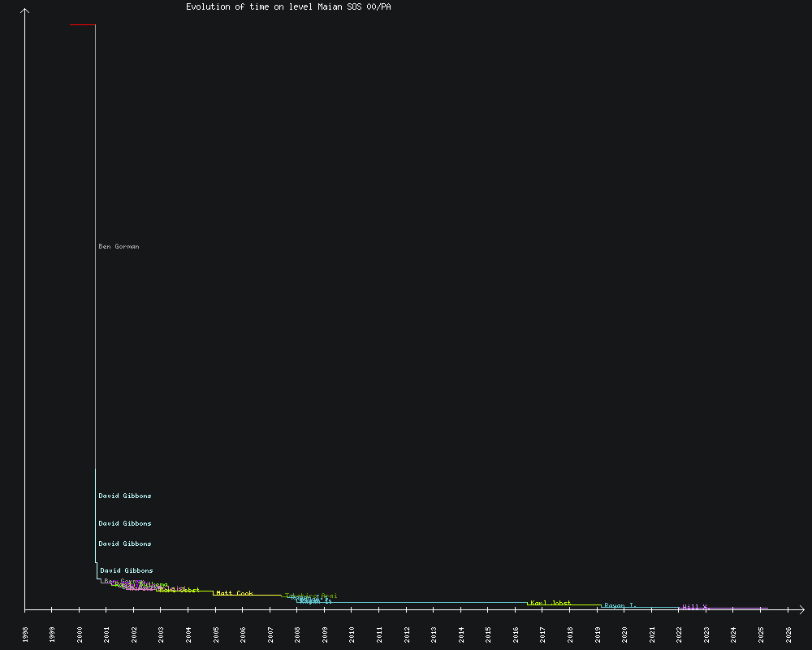Click the red line segment at top

click(x=82, y=25)
